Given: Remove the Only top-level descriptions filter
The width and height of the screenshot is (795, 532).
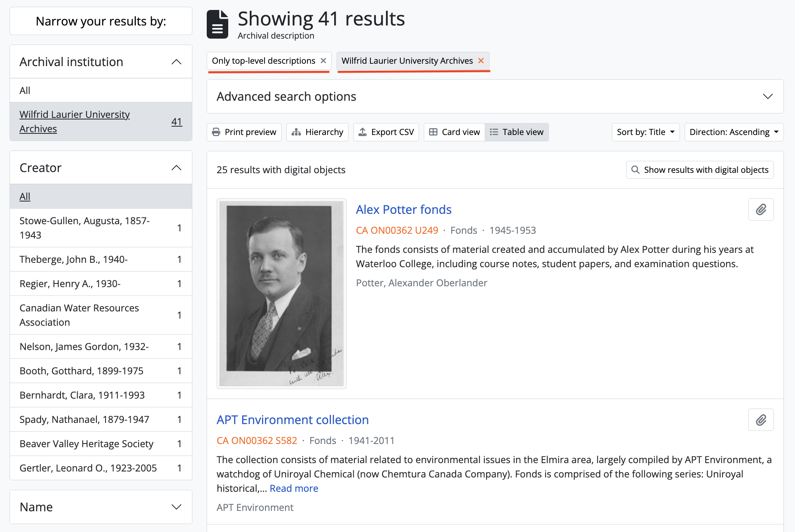Looking at the screenshot, I should 323,61.
